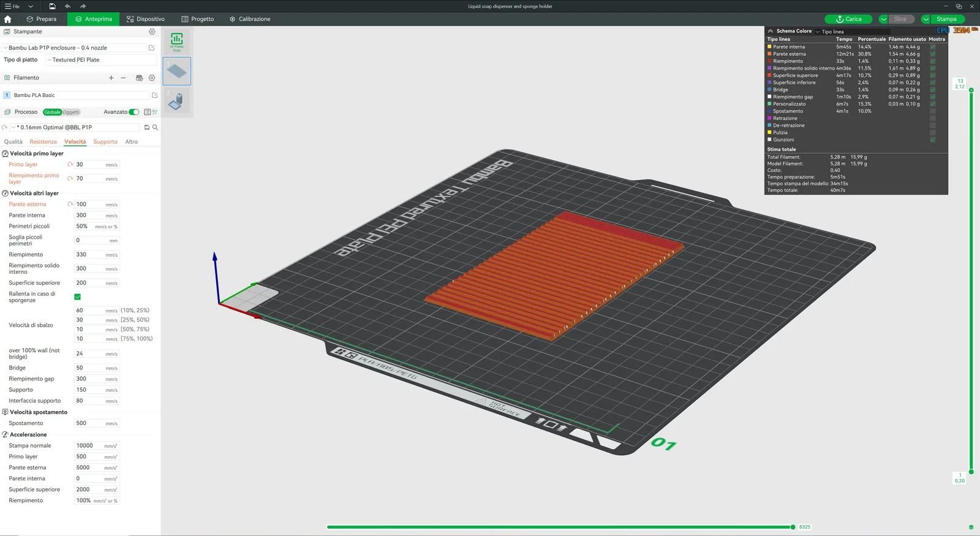Reset the 0.16mm Optimal process preset changes
This screenshot has height=536, width=980.
(x=5, y=127)
